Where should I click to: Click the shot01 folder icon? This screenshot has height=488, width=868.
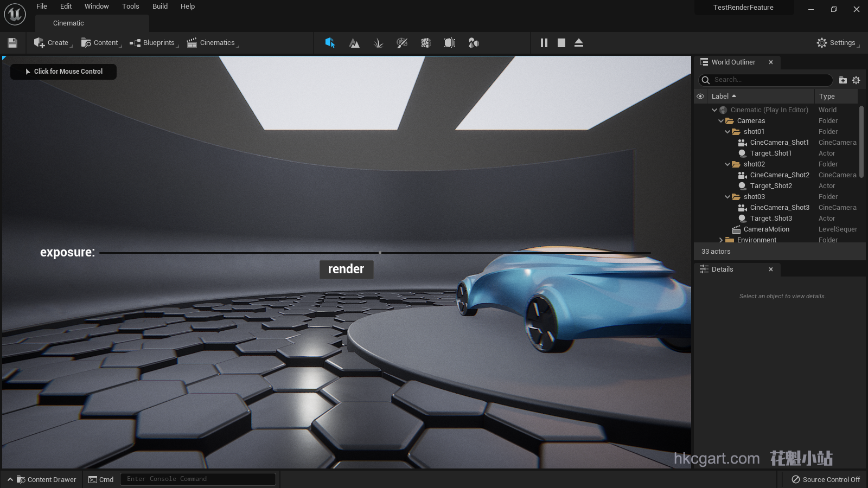coord(736,132)
